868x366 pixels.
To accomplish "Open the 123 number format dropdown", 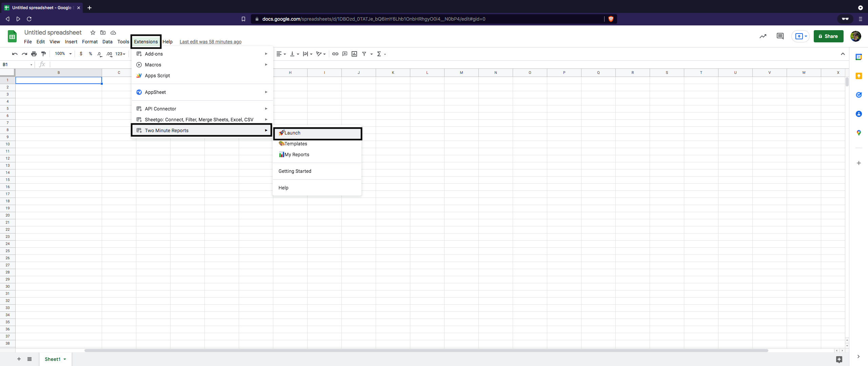I will click(x=120, y=54).
